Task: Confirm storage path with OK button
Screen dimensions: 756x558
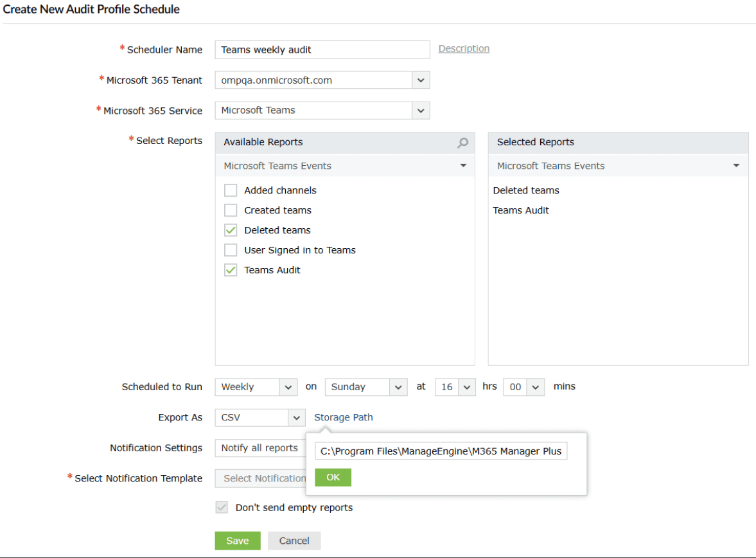Action: click(333, 477)
